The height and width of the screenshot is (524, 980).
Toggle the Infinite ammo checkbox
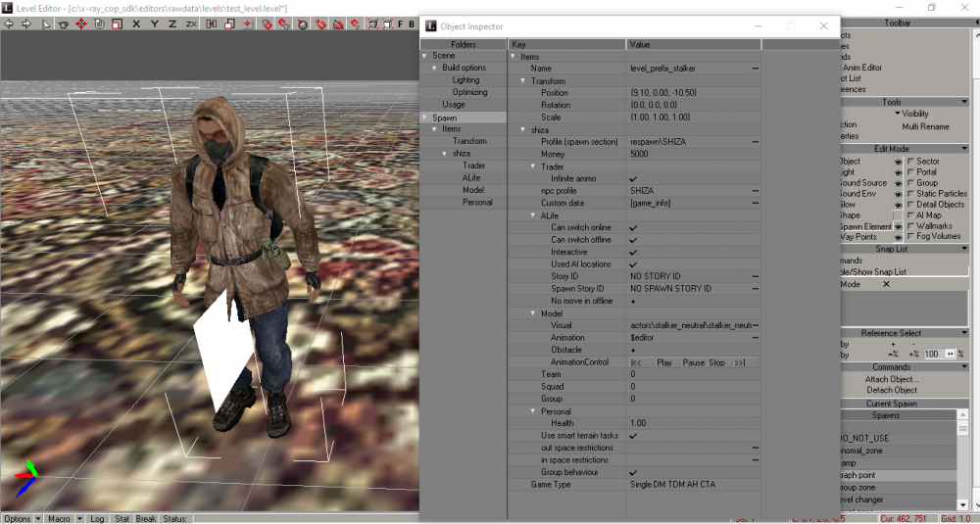coord(633,179)
